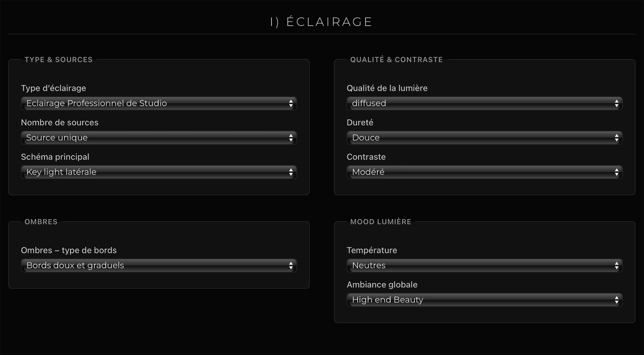
Task: Expand the Ombres type de bords dropdown
Action: click(158, 265)
